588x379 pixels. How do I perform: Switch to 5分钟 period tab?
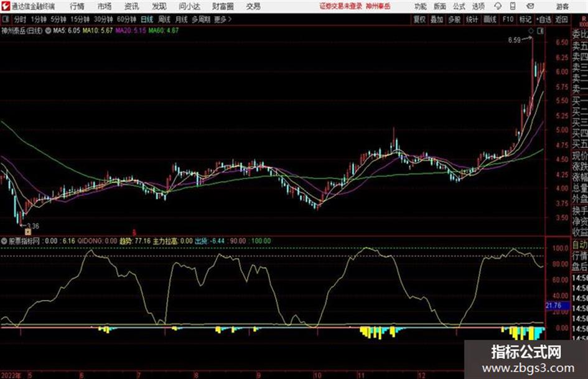point(58,19)
